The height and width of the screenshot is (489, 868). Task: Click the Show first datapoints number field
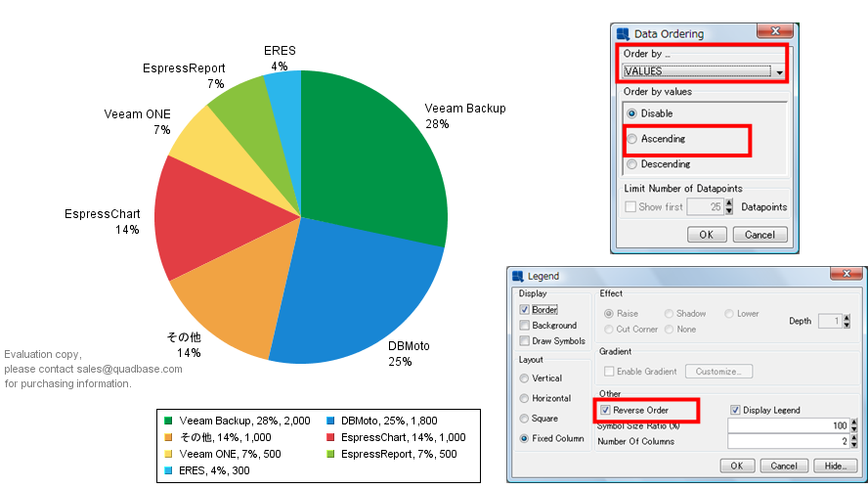pos(706,207)
